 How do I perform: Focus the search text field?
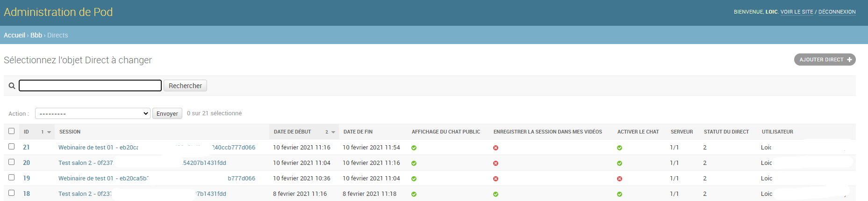[90, 85]
